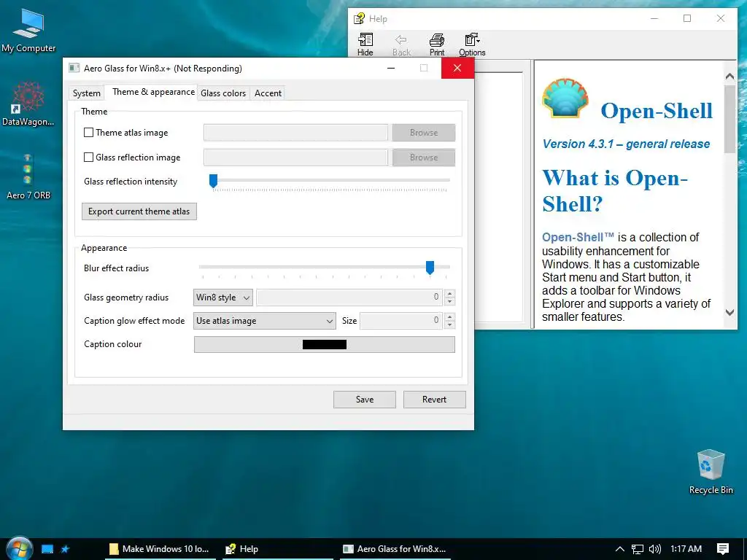Open Options in the Help toolbar
This screenshot has width=747, height=560.
[472, 44]
